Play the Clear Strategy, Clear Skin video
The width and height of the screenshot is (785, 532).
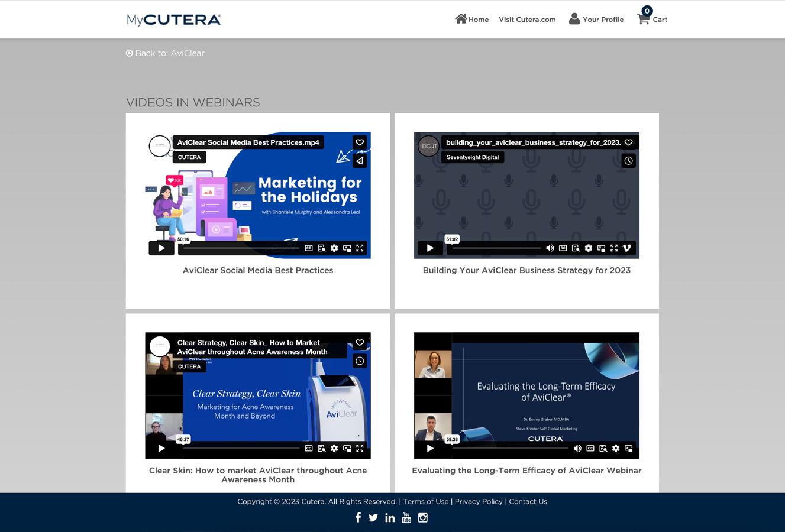(161, 449)
